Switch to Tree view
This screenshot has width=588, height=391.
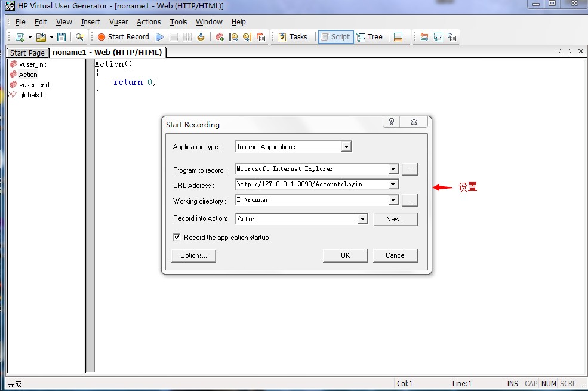pyautogui.click(x=370, y=37)
